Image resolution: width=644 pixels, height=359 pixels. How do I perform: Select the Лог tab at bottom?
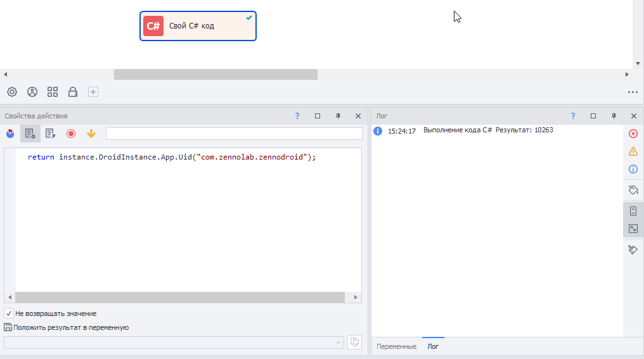[433, 346]
